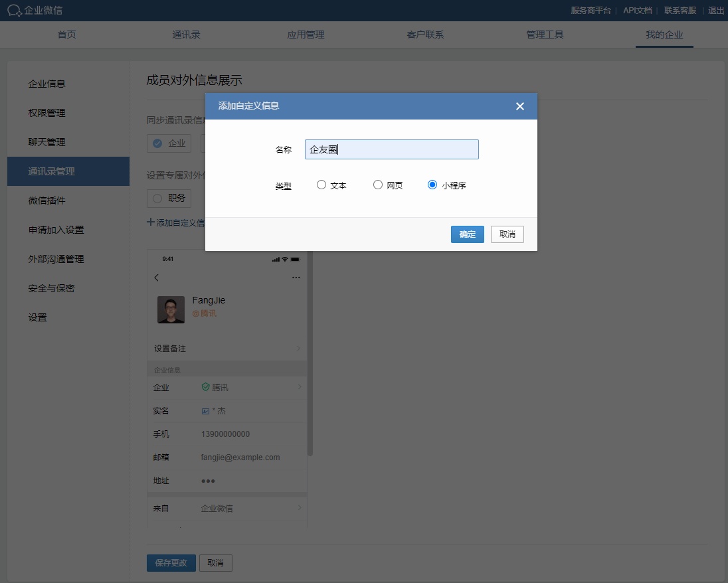Viewport: 728px width, 583px height.
Task: Expand the 来自 企业微信 row chevron
Action: tap(299, 508)
